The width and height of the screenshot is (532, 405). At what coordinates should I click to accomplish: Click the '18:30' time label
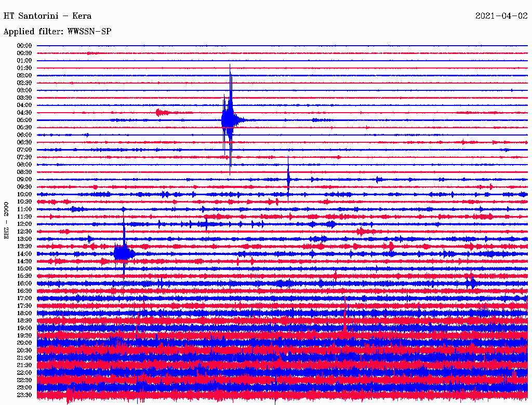point(24,320)
